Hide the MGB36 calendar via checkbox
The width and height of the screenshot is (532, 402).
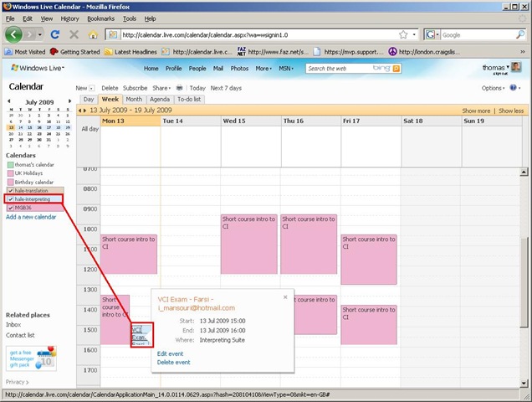click(10, 209)
